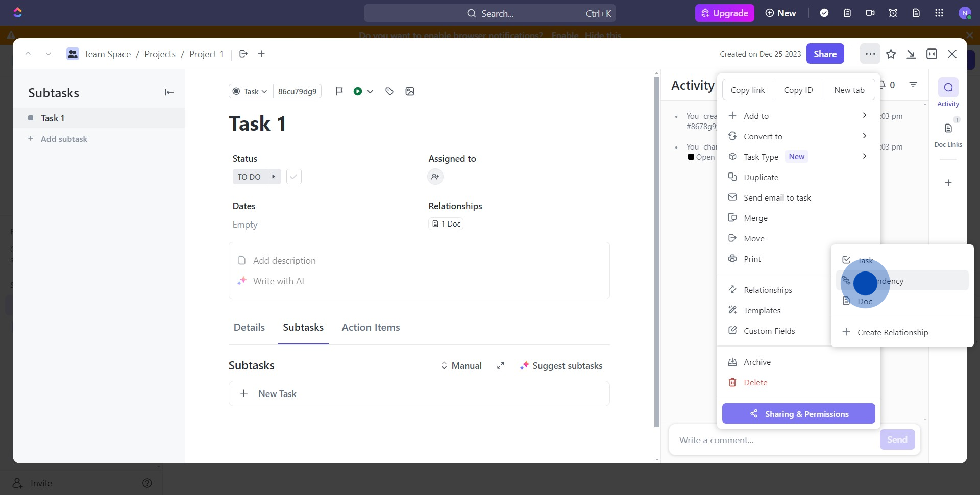
Task: Collapse the Subtasks sidebar panel
Action: 169,92
